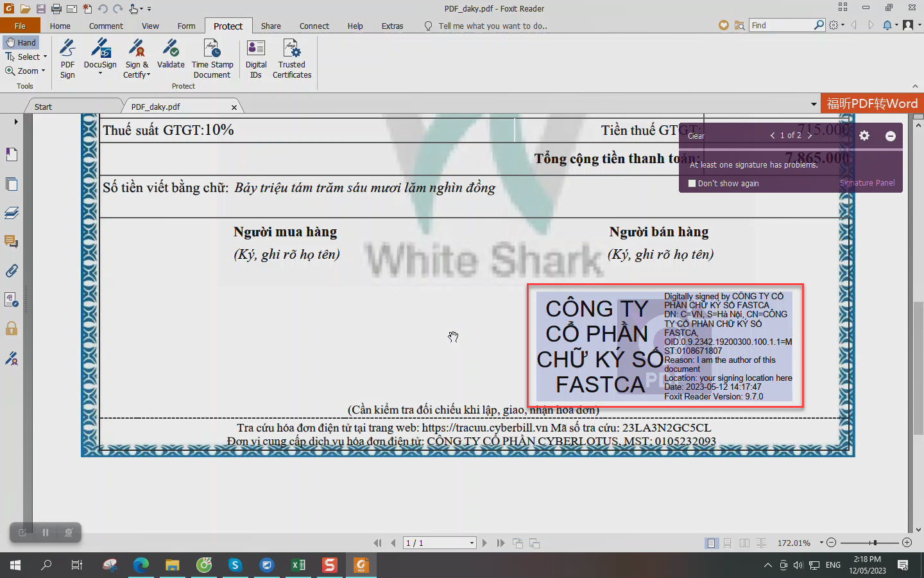Open the comments panel in sidebar

[x=12, y=241]
